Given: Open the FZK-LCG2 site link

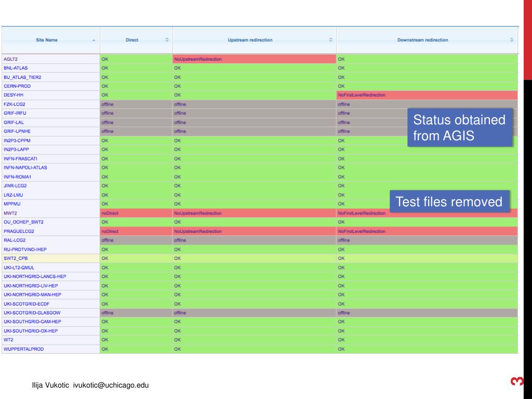Looking at the screenshot, I should coord(14,104).
